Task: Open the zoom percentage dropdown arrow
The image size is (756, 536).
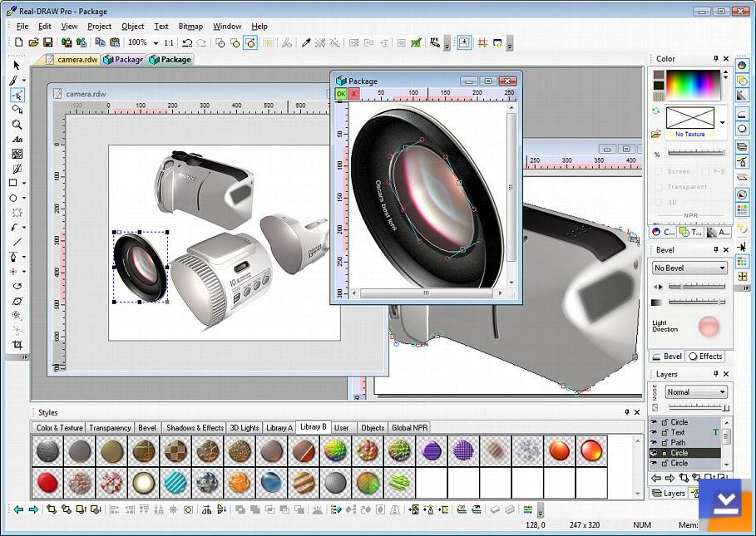Action: (156, 42)
